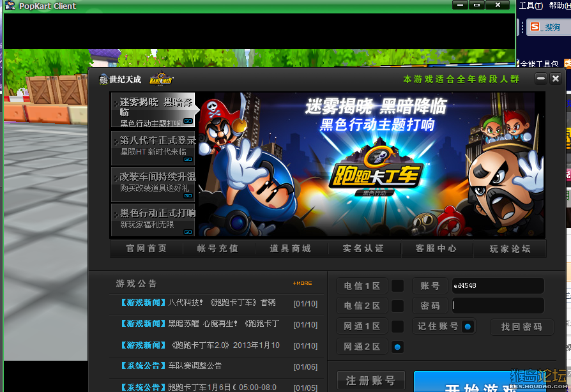Image resolution: width=571 pixels, height=392 pixels.
Task: Choose the 电信2区 server button
Action: coord(362,306)
